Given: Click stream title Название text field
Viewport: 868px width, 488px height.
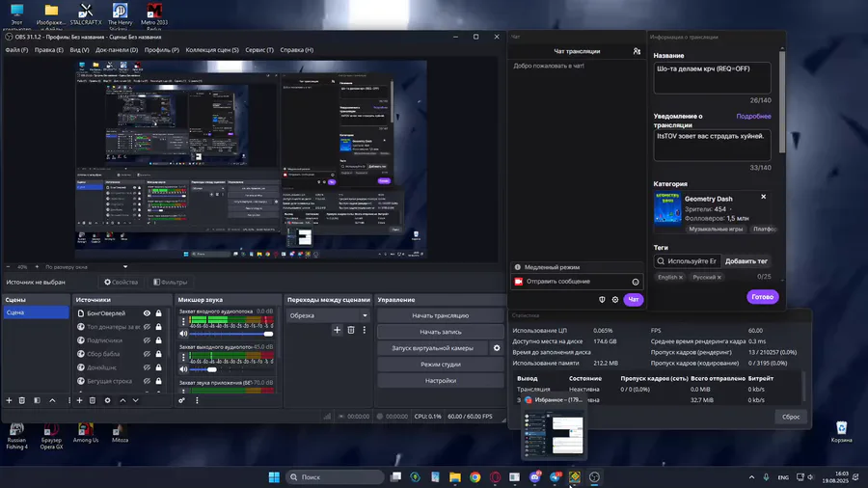Looking at the screenshot, I should [712, 77].
